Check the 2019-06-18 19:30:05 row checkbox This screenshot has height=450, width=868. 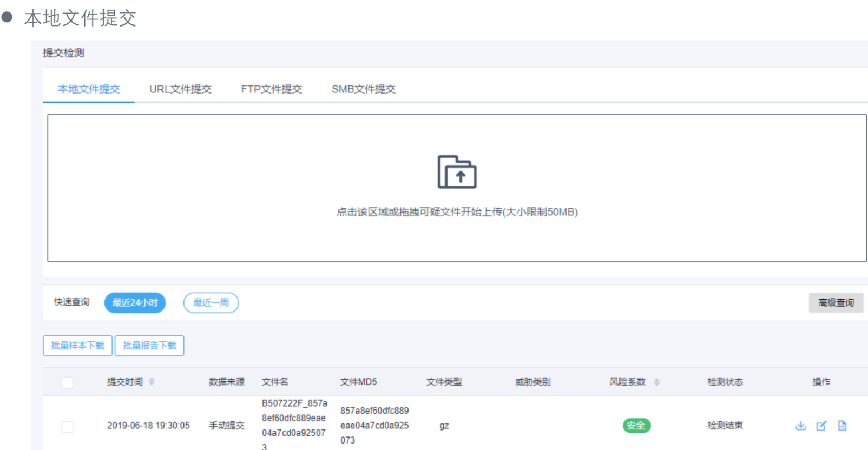pyautogui.click(x=67, y=427)
